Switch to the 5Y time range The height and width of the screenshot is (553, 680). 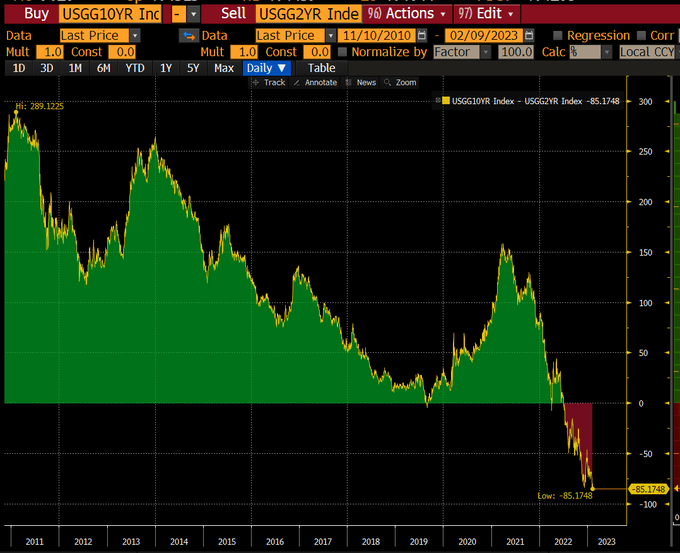(x=193, y=68)
